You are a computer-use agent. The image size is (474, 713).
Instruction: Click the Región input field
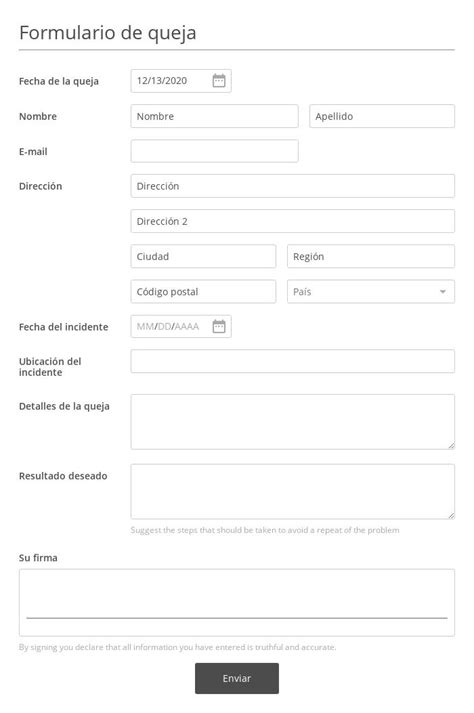371,256
